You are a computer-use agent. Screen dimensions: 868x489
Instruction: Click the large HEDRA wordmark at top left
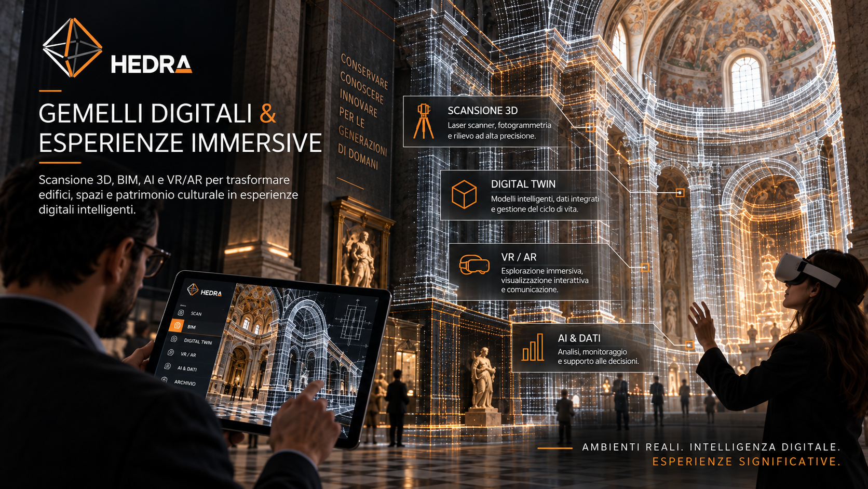(x=152, y=64)
